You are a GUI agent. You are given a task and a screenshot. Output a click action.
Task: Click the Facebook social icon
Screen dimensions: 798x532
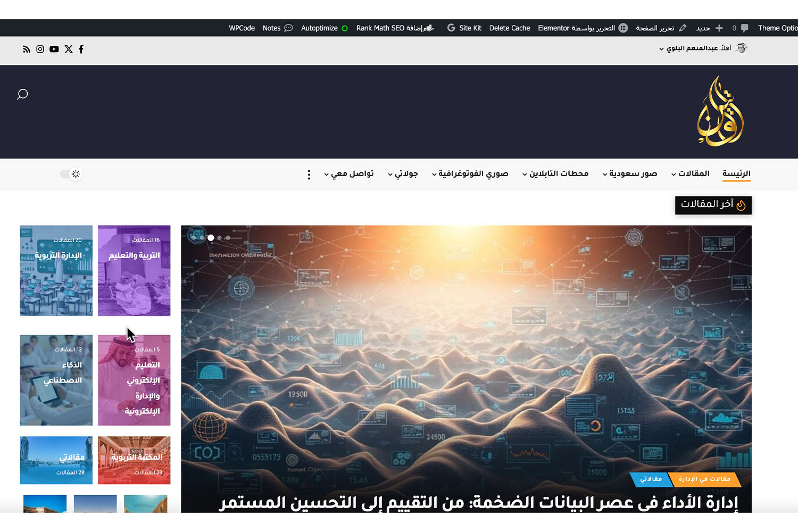(x=81, y=49)
